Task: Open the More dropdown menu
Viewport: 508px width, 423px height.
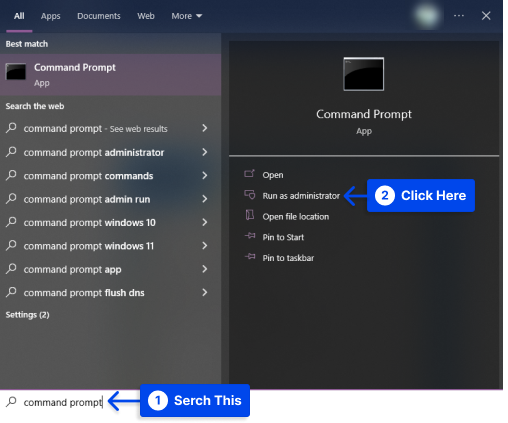Action: (187, 16)
